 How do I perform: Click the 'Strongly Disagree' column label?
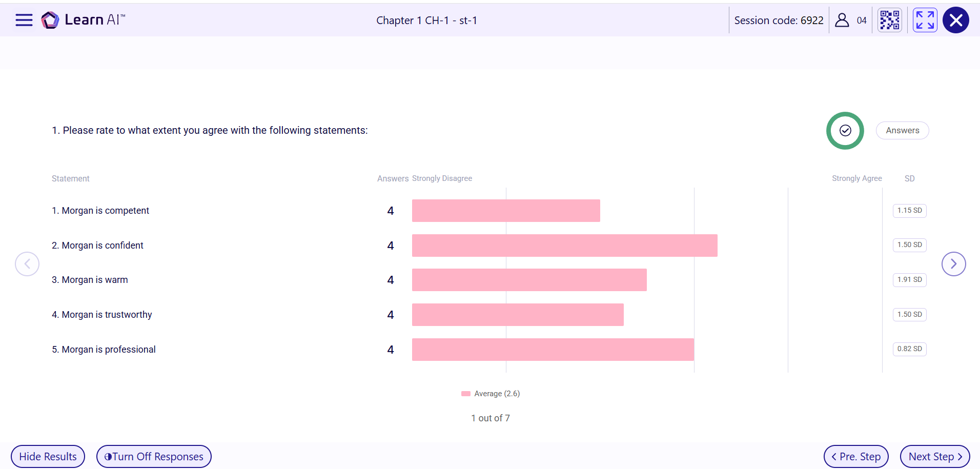442,178
